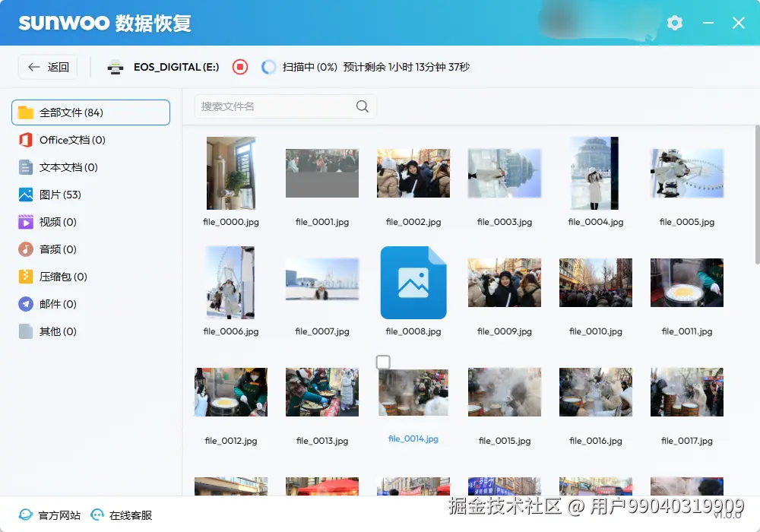Click the generic image icon of file_0008.jpg

[413, 283]
